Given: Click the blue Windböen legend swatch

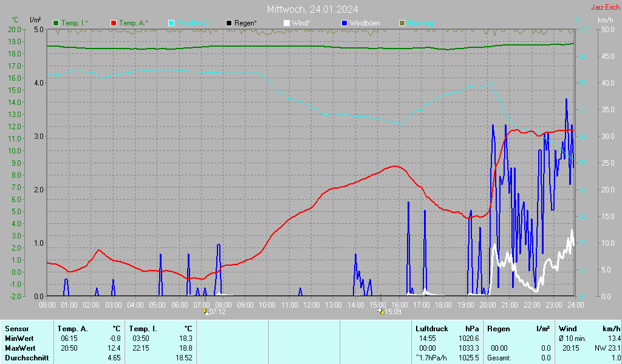Looking at the screenshot, I should point(344,24).
